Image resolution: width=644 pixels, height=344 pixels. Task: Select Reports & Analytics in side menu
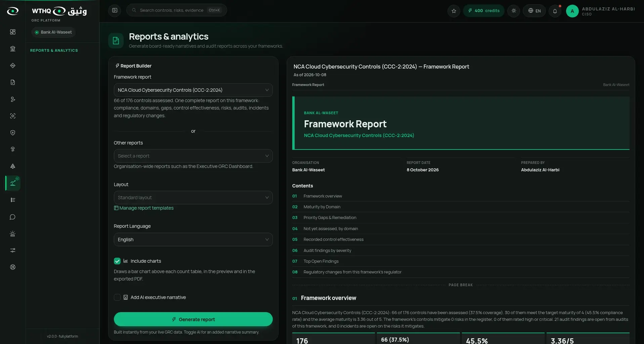[x=54, y=50]
